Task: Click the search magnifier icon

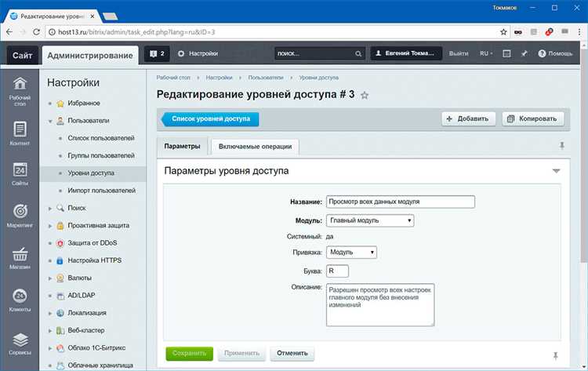Action: [358, 53]
